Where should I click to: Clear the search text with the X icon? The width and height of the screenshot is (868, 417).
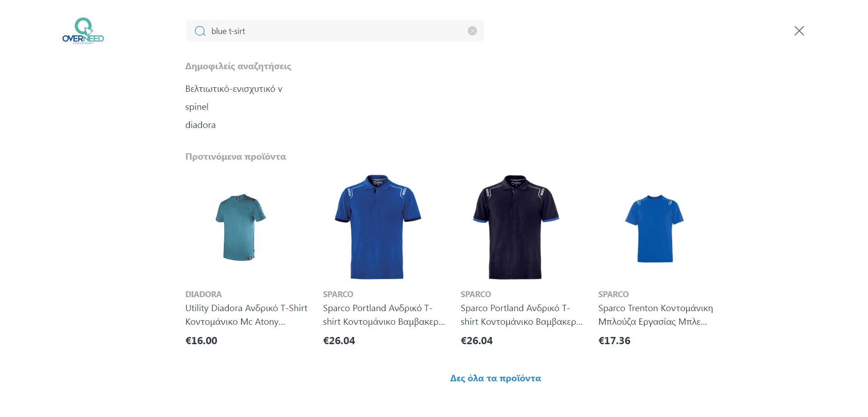click(x=472, y=31)
